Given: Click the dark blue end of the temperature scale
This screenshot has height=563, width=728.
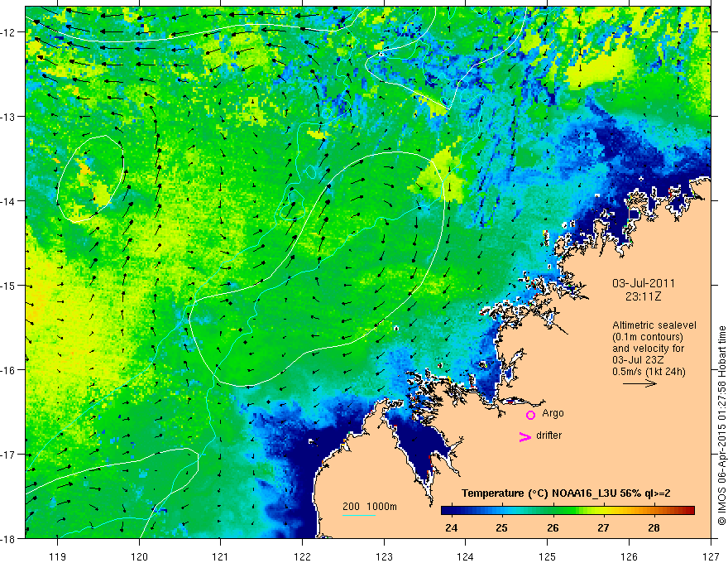Looking at the screenshot, I should point(447,510).
